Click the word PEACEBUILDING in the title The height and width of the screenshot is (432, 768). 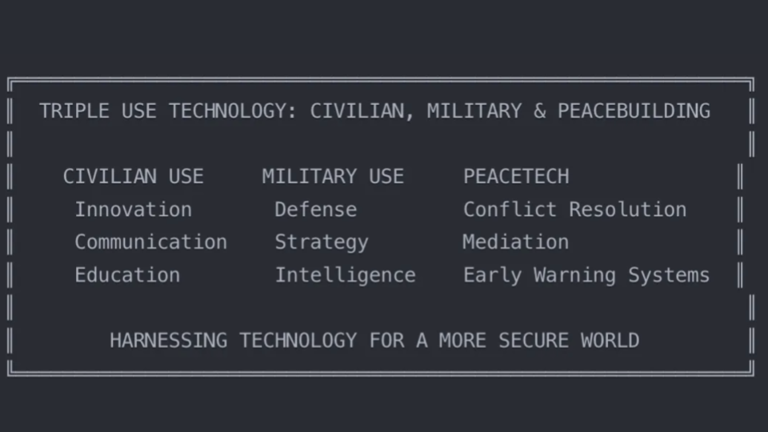tap(634, 111)
